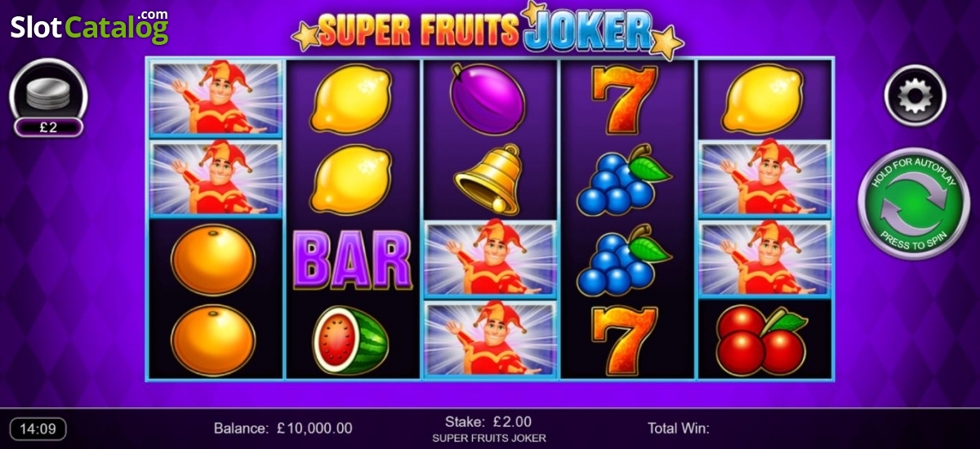Click the bottom red seven on reel four
The width and height of the screenshot is (980, 449).
(625, 340)
